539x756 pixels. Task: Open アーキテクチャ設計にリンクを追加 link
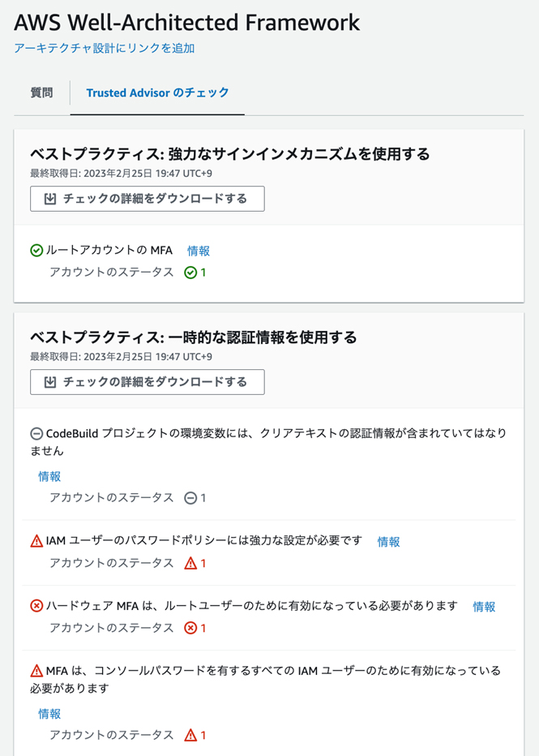click(x=104, y=48)
